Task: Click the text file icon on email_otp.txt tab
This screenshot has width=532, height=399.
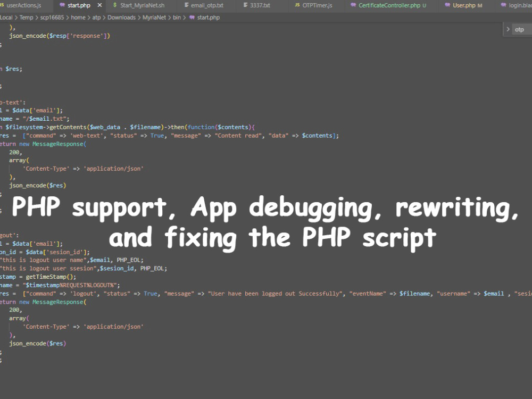Action: click(186, 5)
